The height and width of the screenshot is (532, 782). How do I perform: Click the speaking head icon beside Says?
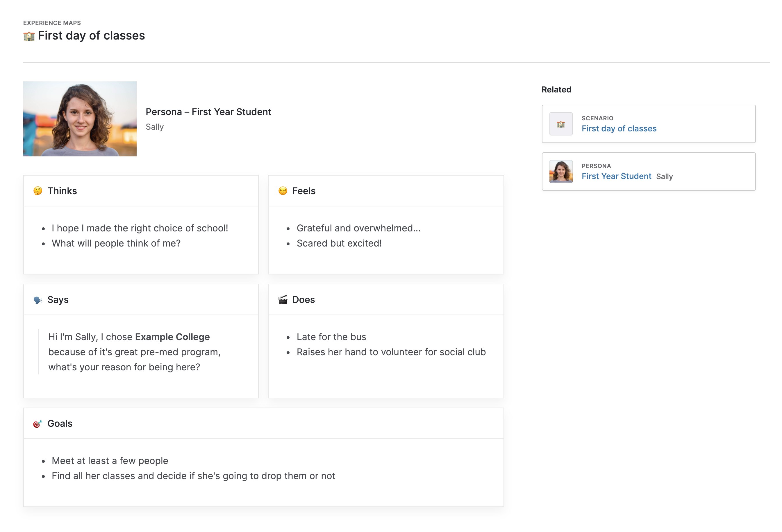tap(38, 300)
